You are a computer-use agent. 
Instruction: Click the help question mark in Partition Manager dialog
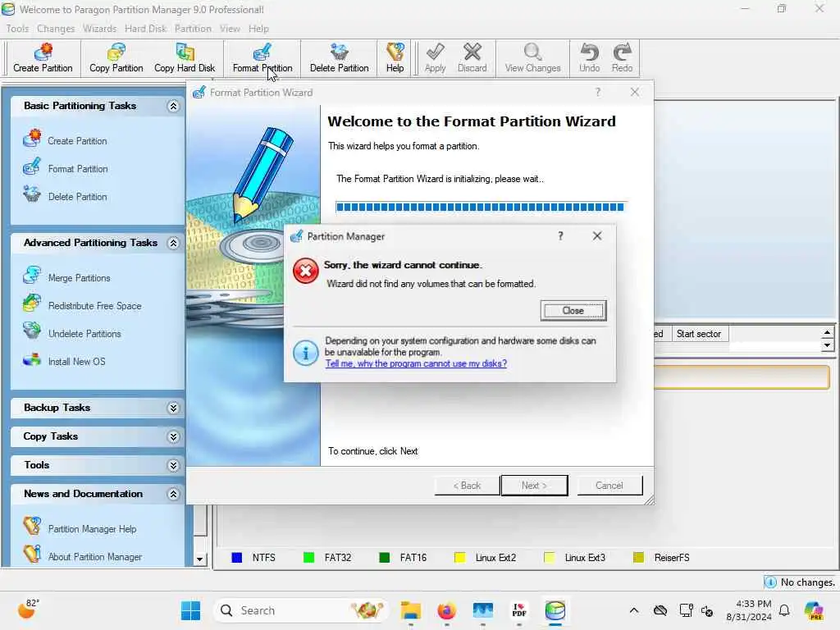(560, 235)
